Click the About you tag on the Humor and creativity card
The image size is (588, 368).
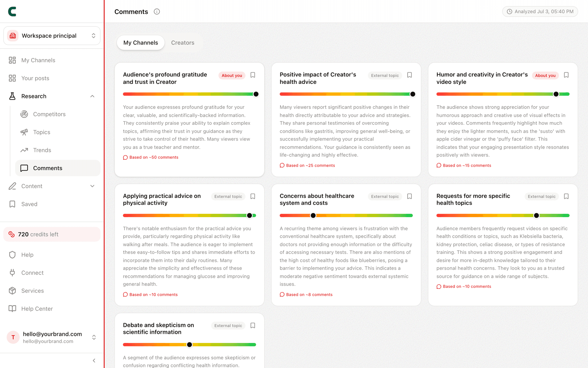pyautogui.click(x=545, y=75)
